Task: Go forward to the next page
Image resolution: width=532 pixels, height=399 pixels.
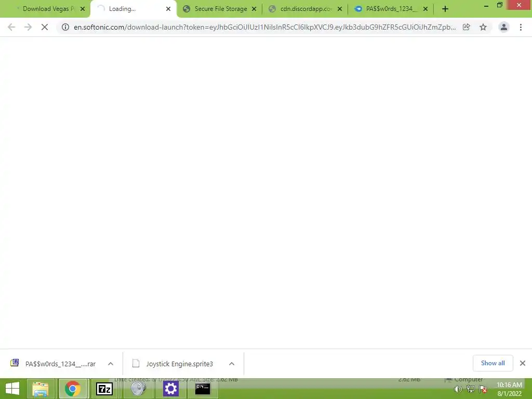Action: coord(28,27)
